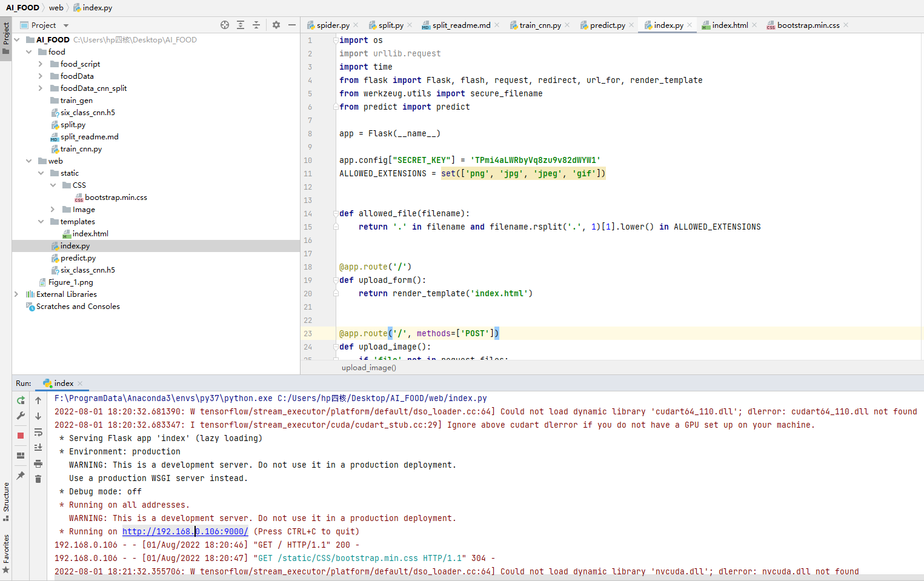This screenshot has height=581, width=924.
Task: Fold the upload_form function at line 19
Action: click(335, 280)
